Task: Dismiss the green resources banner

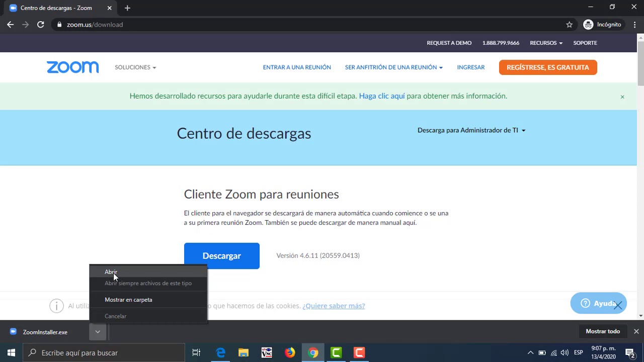Action: pyautogui.click(x=622, y=97)
